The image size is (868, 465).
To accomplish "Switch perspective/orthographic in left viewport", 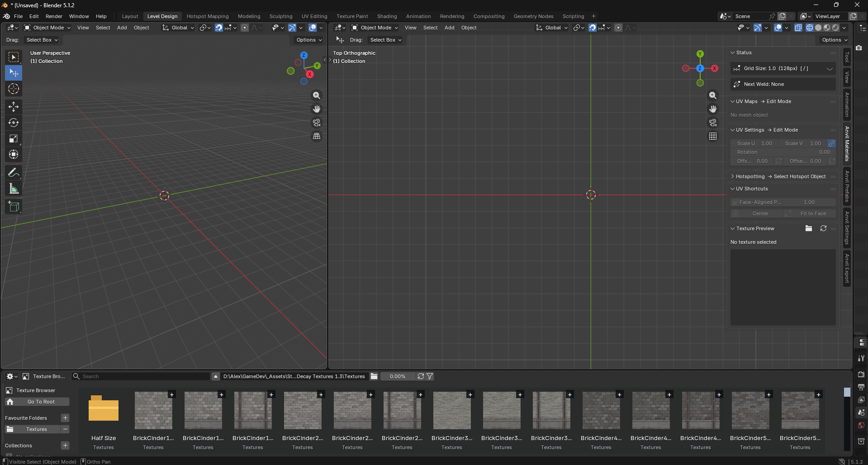I will coord(317,136).
